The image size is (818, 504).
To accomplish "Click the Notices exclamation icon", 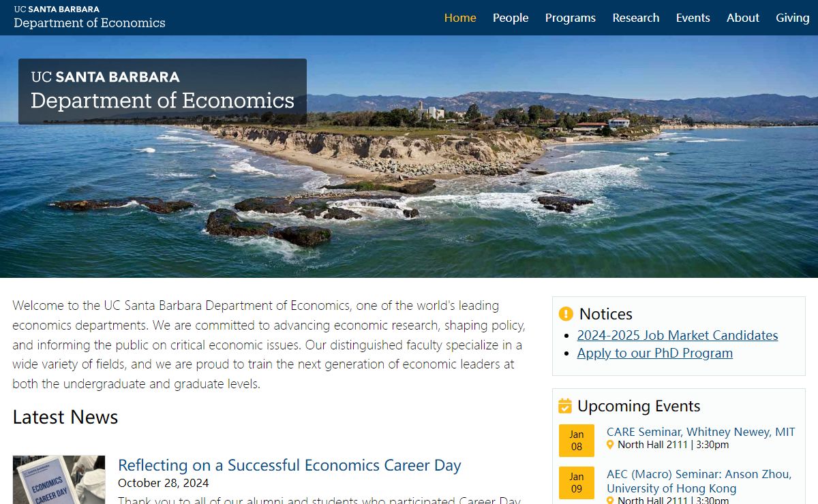I will point(566,314).
